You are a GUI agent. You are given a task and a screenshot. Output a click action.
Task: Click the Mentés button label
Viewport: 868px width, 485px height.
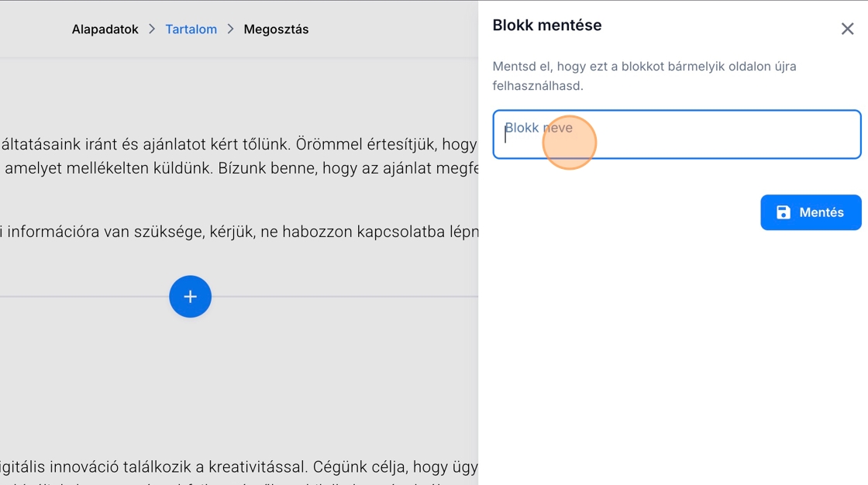(821, 212)
